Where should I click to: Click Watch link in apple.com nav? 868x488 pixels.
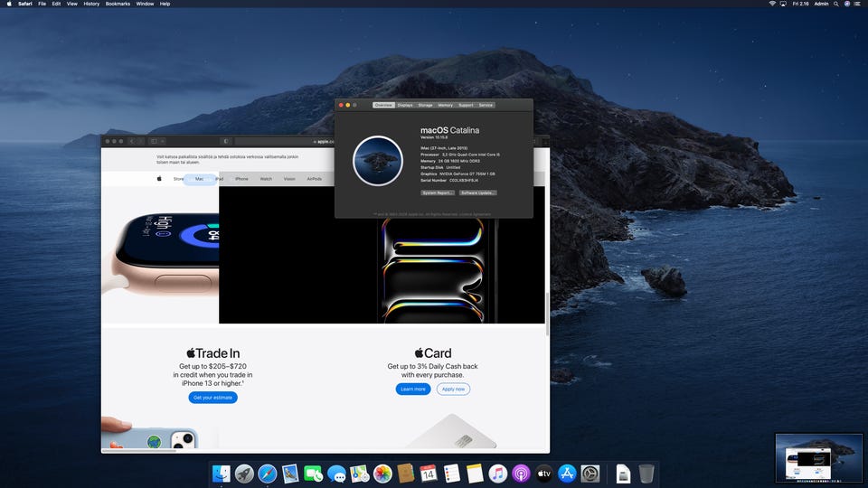[x=266, y=179]
